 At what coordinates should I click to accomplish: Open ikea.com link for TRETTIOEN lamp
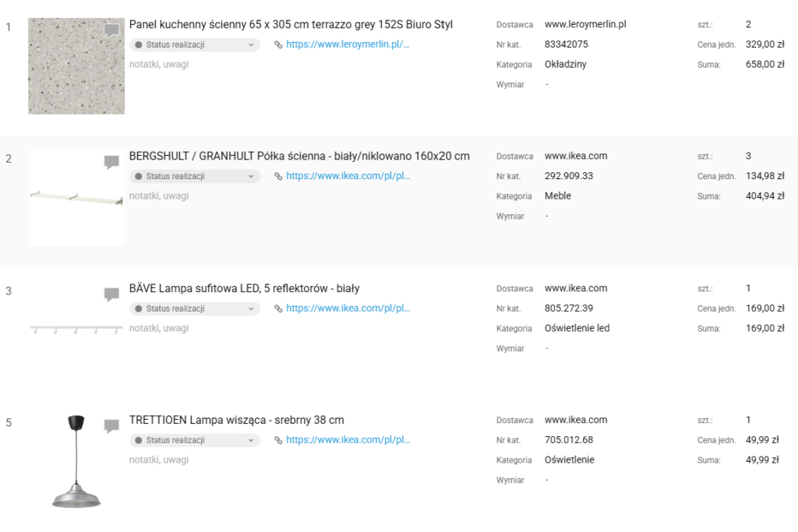[x=348, y=441]
